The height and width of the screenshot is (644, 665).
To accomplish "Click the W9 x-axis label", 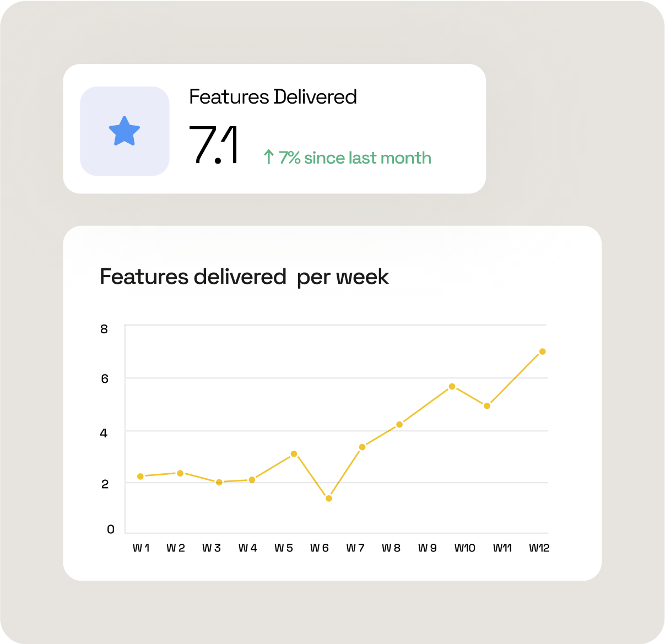I will click(427, 548).
